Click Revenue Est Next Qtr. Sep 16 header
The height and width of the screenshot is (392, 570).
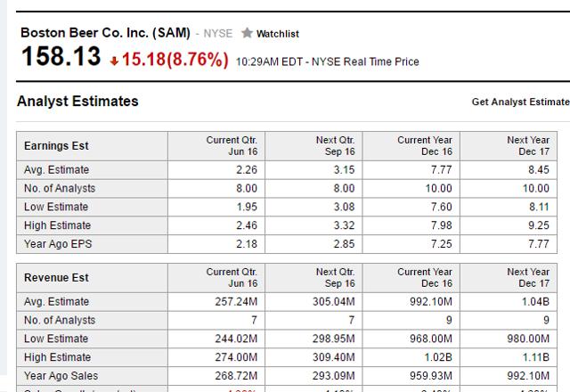(x=313, y=278)
